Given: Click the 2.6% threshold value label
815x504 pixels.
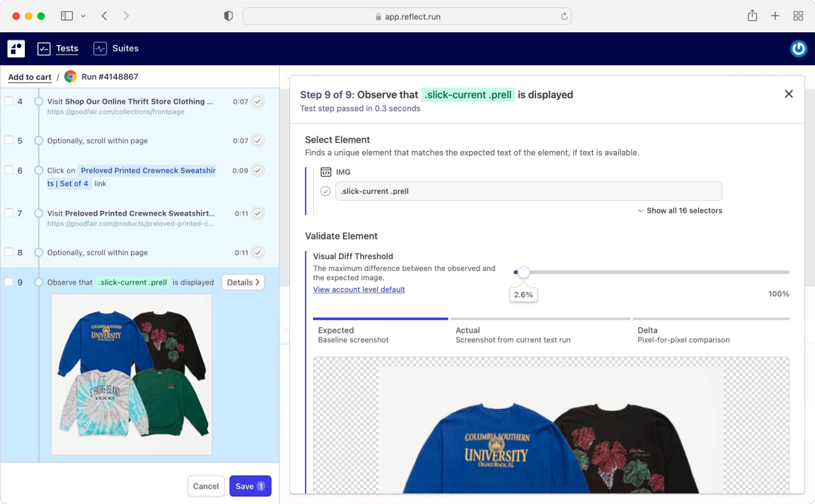Looking at the screenshot, I should pyautogui.click(x=524, y=295).
